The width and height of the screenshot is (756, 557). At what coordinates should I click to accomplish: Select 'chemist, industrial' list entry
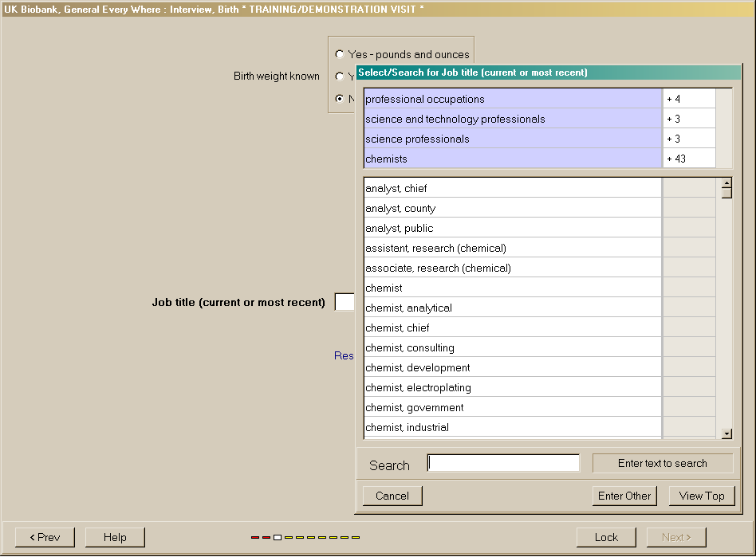pos(512,428)
